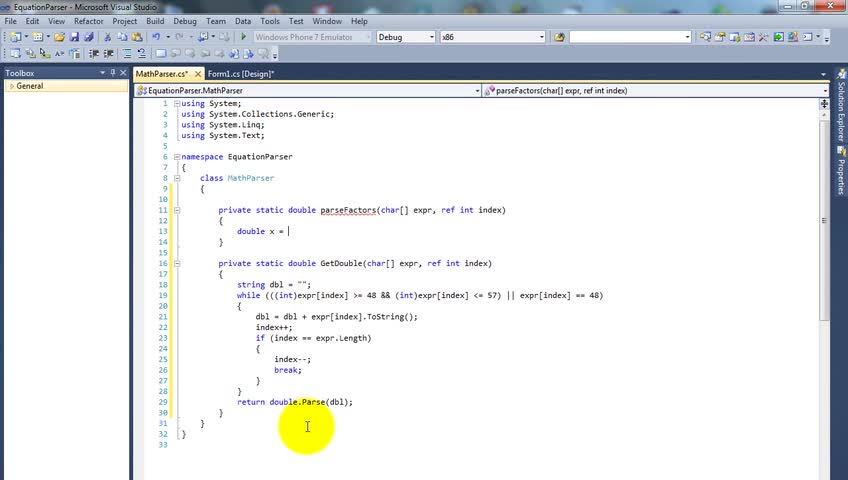The image size is (848, 480).
Task: Open the File menu
Action: tap(10, 21)
